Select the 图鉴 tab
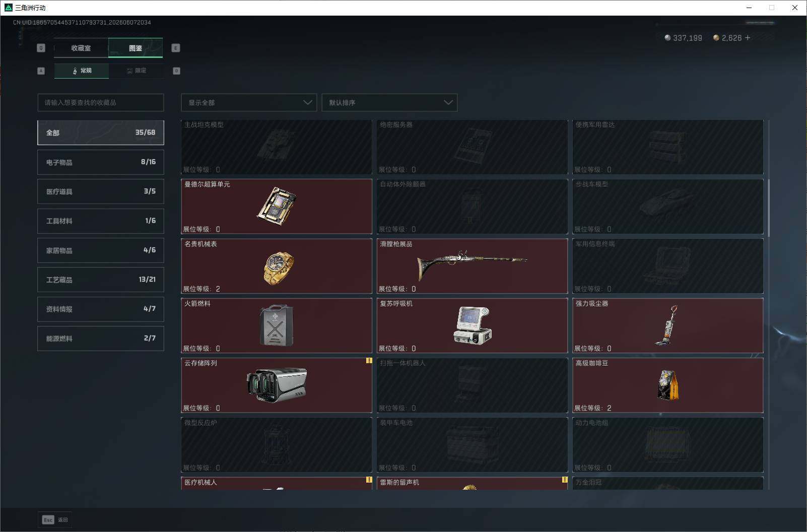 [x=136, y=48]
